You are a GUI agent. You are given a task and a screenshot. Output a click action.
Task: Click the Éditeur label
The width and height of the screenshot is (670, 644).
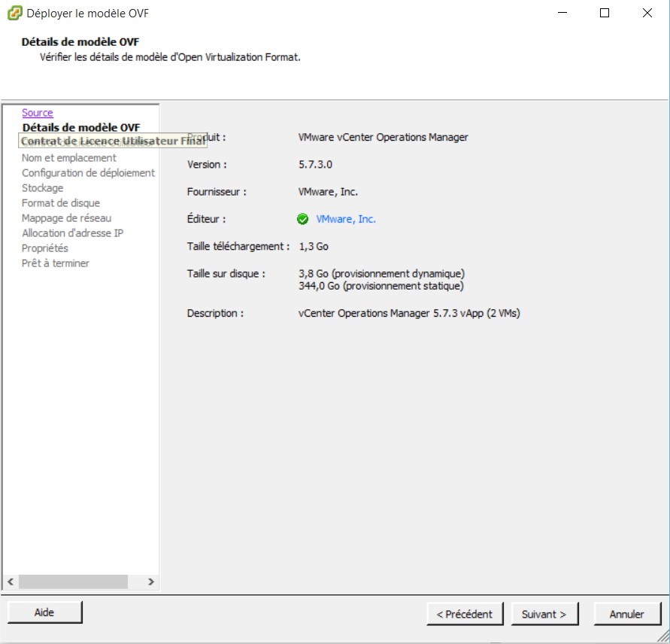coord(206,219)
